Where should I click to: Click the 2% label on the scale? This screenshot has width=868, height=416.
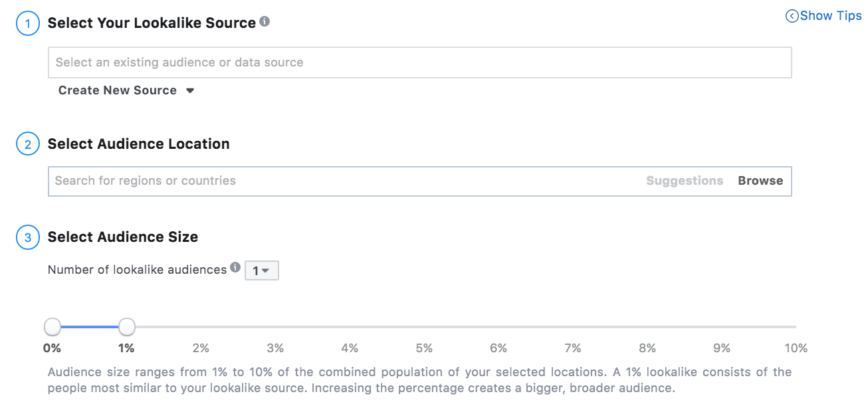[x=201, y=348]
